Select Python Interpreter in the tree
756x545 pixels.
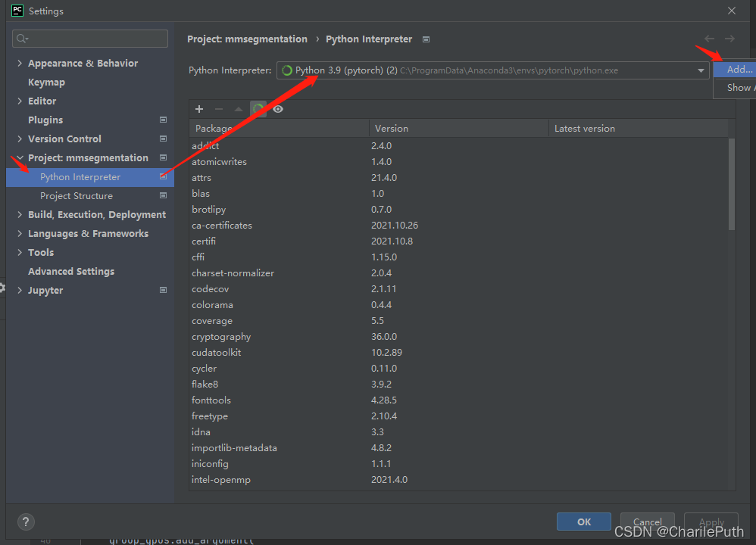coord(90,177)
